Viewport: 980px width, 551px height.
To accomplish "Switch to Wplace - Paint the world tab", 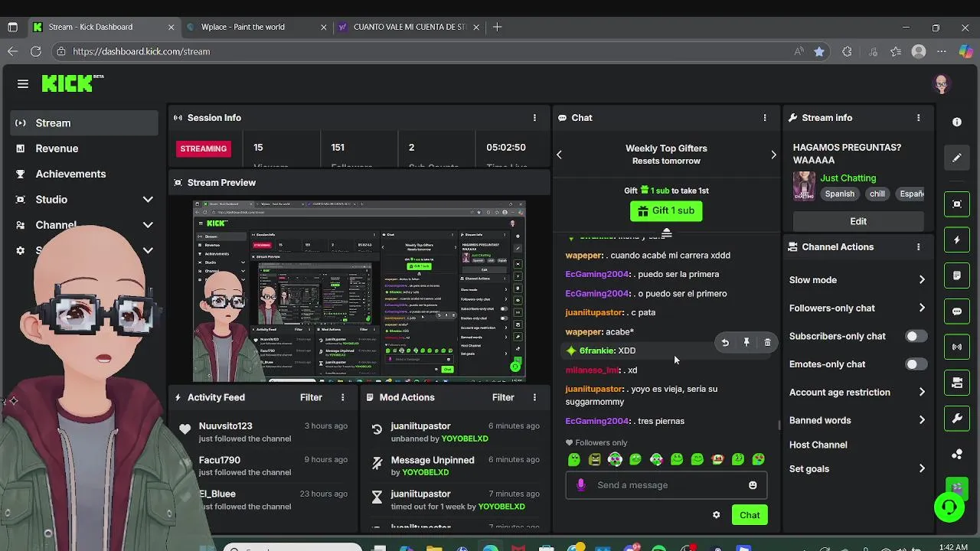I will pyautogui.click(x=243, y=27).
